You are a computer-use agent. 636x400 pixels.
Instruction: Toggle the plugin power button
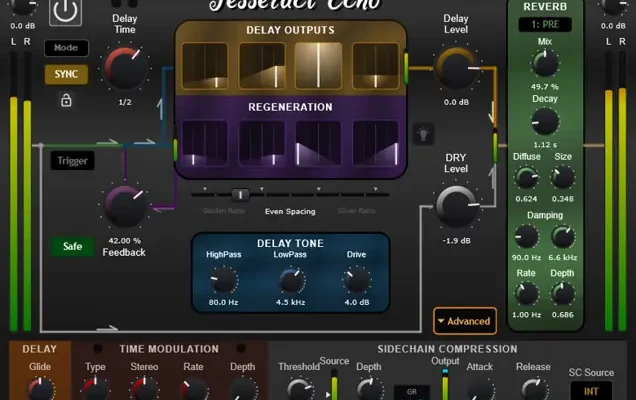65,11
